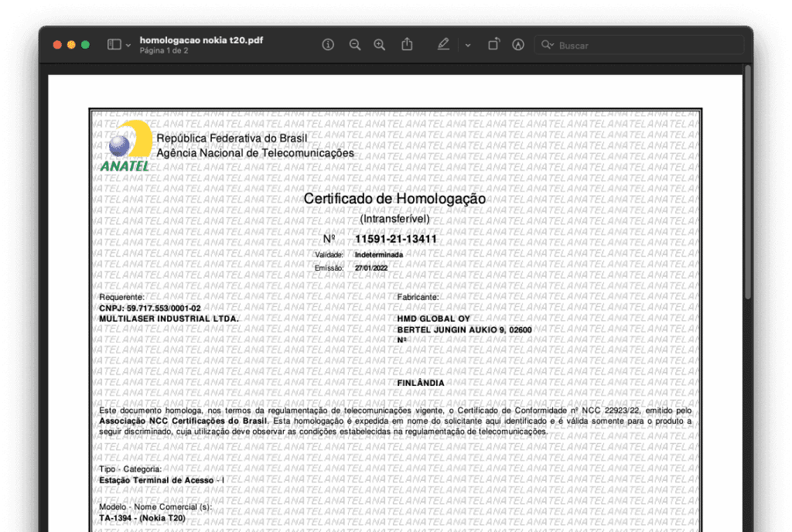The height and width of the screenshot is (532, 792).
Task: Rotate the page with rotate icon
Action: pyautogui.click(x=493, y=44)
